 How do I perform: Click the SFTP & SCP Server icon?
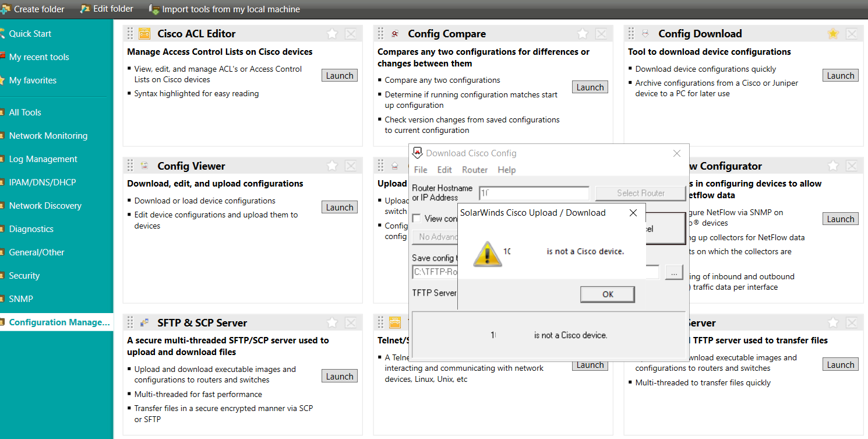tap(144, 323)
